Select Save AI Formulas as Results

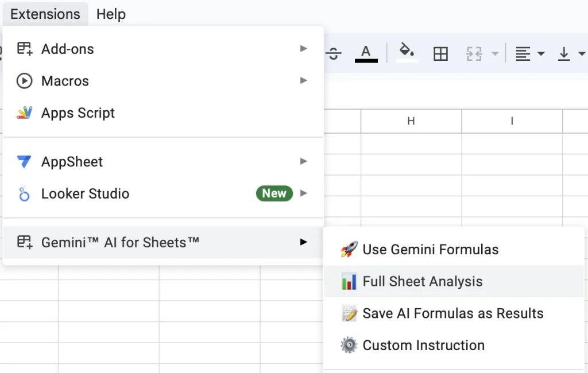452,313
